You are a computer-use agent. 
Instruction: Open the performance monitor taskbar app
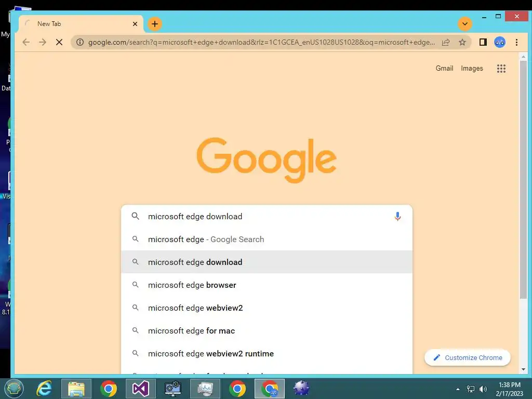click(205, 389)
